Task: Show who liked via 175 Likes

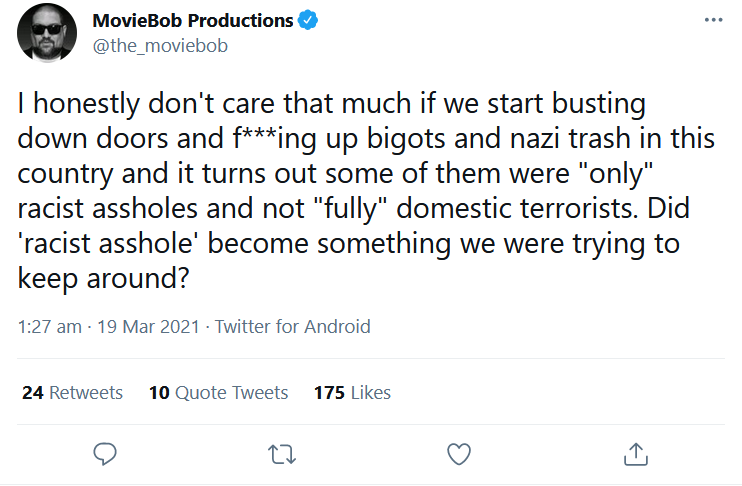Action: click(x=352, y=393)
